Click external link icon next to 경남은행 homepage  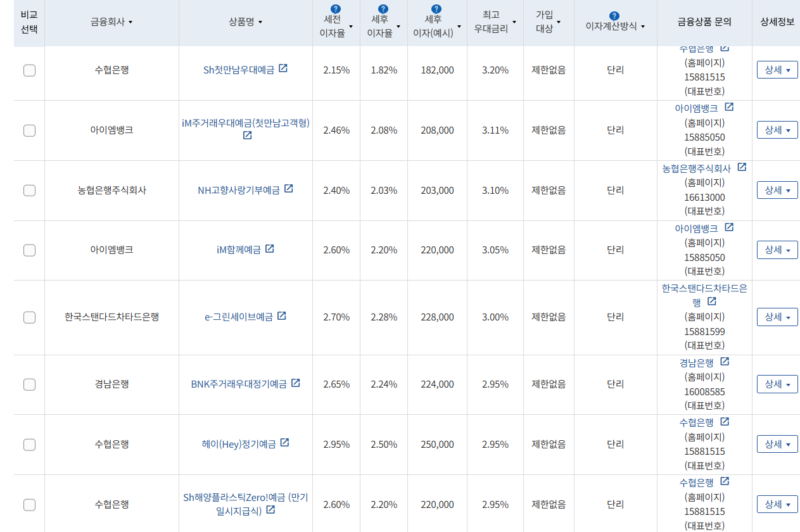pyautogui.click(x=724, y=362)
